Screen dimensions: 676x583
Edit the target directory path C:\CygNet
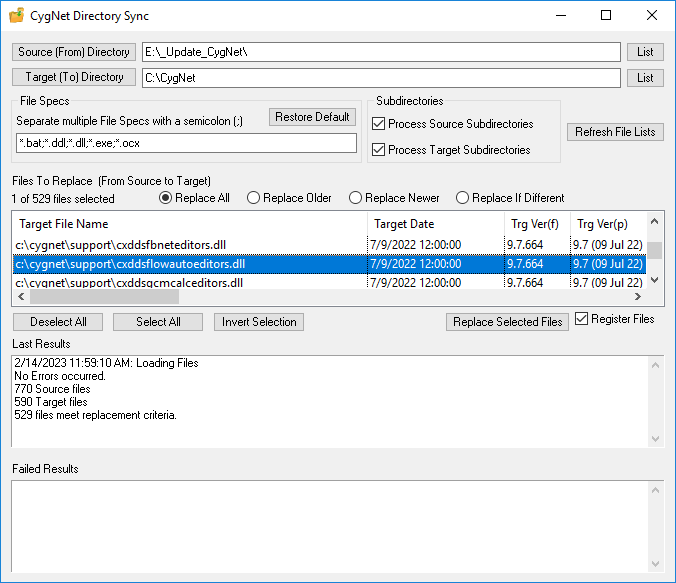[x=381, y=78]
